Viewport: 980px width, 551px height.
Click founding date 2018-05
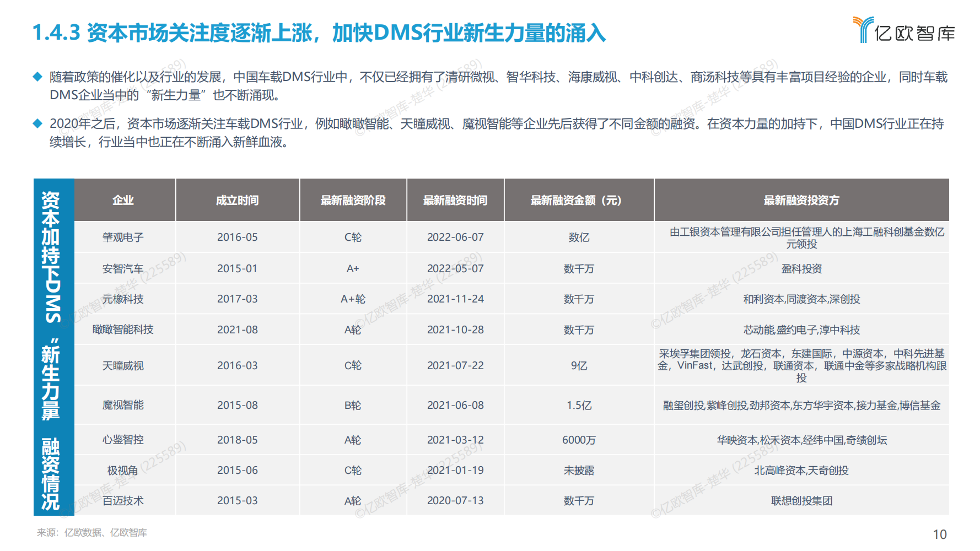pyautogui.click(x=237, y=440)
